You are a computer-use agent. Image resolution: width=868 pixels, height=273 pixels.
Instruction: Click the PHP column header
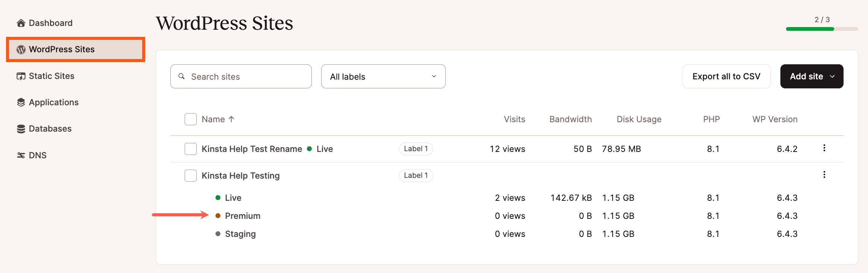coord(712,119)
